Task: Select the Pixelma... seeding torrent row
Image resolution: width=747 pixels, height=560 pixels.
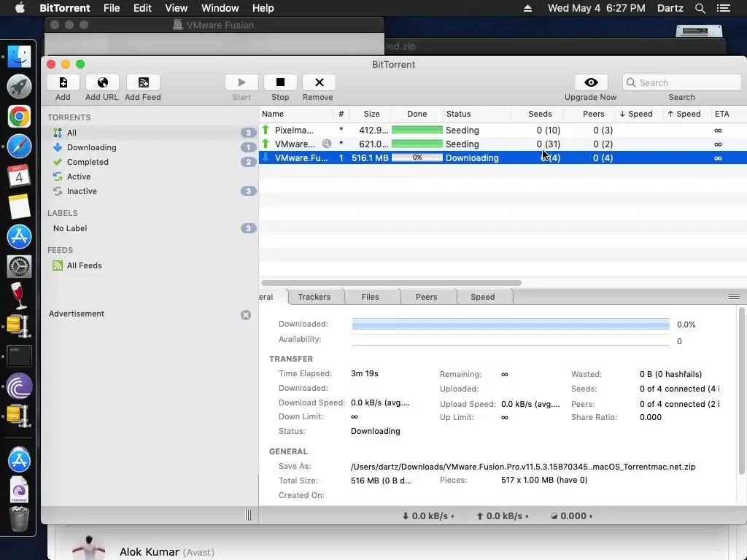Action: pyautogui.click(x=503, y=130)
